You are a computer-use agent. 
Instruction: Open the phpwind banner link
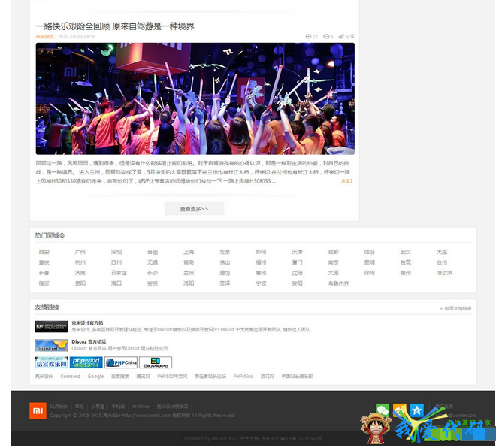pyautogui.click(x=86, y=362)
